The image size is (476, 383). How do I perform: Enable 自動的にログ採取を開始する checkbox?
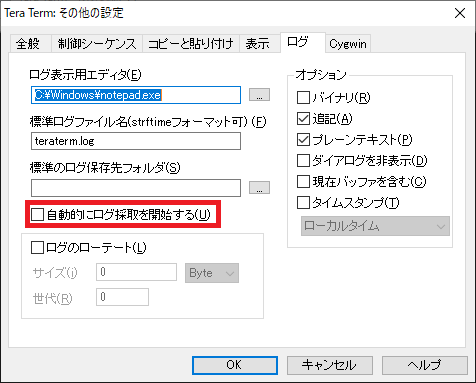(x=37, y=215)
